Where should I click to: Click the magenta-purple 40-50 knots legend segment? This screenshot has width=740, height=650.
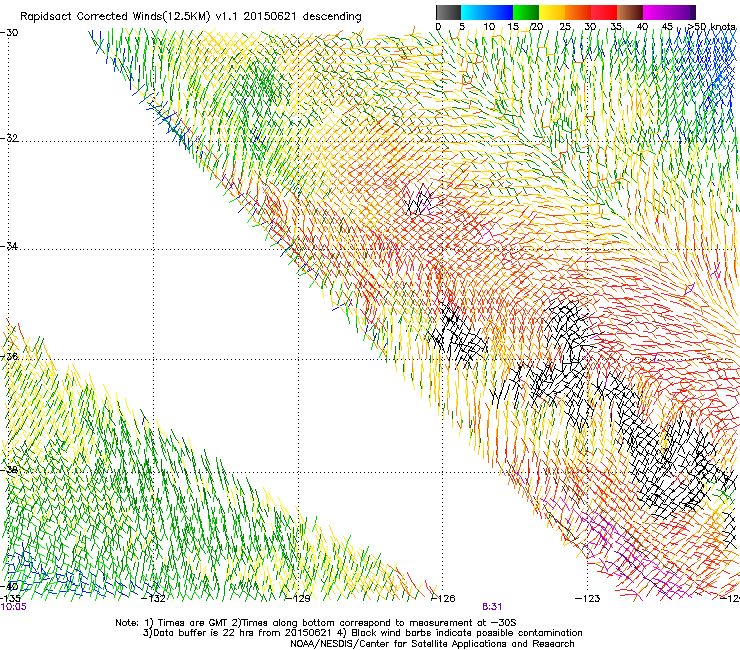[669, 12]
